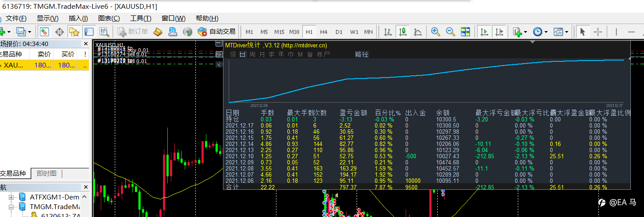Click the chart templates icon
644x217 pixels.
point(558,32)
